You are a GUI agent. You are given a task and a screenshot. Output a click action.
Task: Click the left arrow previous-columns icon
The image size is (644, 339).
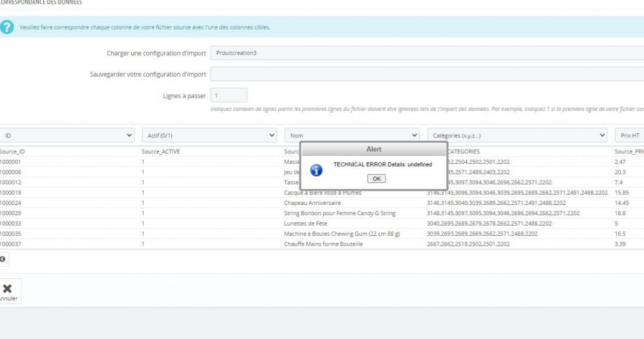pyautogui.click(x=3, y=259)
